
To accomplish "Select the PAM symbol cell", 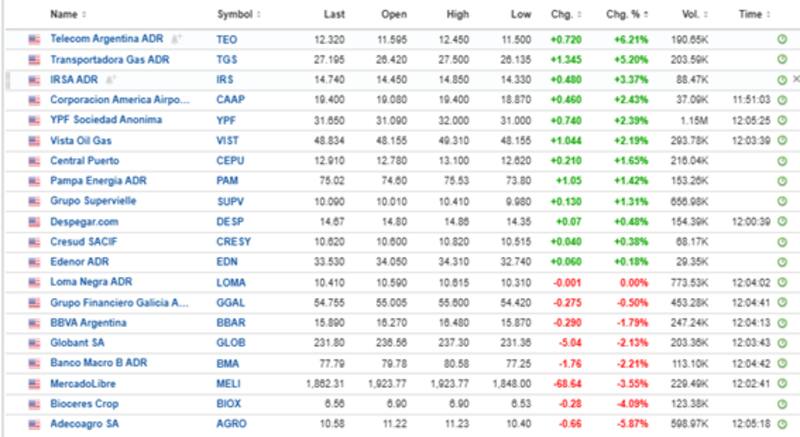I will coord(227,180).
